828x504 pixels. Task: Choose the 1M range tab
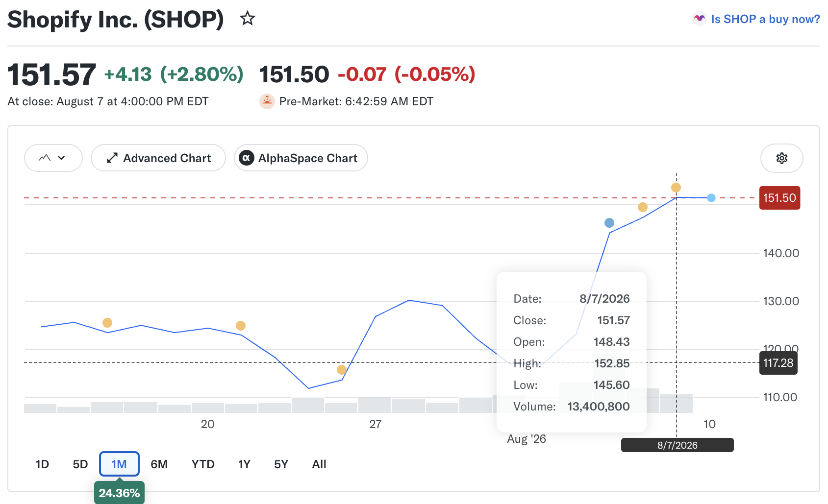[x=119, y=464]
